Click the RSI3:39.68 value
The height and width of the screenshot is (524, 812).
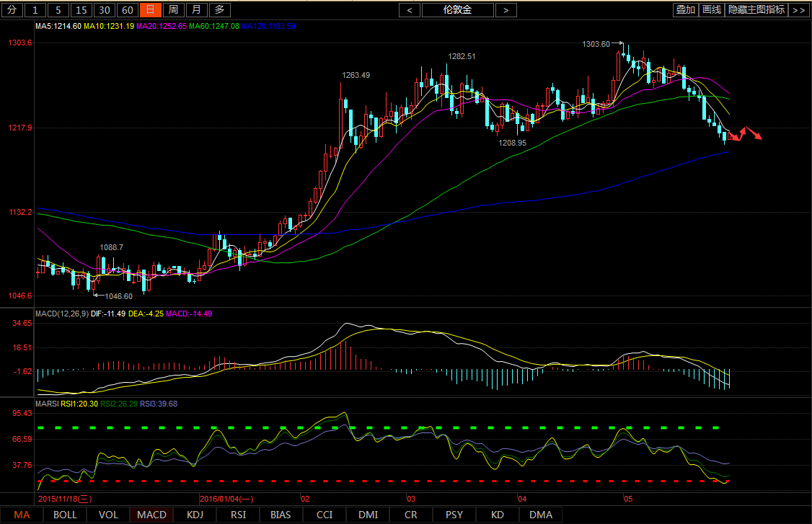point(159,404)
